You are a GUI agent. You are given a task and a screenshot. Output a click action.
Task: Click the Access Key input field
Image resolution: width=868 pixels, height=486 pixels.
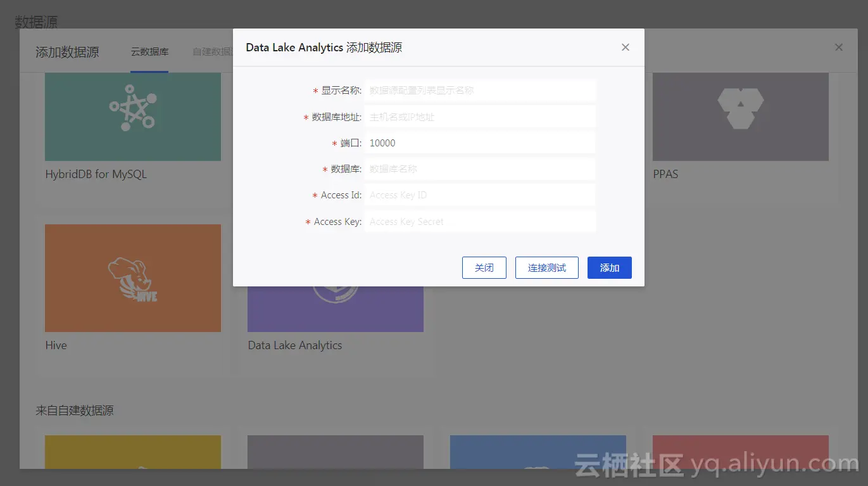[480, 222]
